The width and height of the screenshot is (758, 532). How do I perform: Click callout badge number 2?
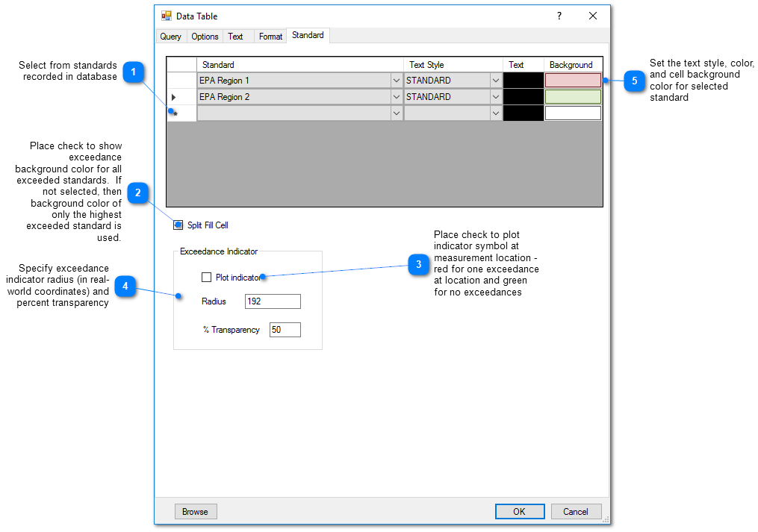(137, 193)
